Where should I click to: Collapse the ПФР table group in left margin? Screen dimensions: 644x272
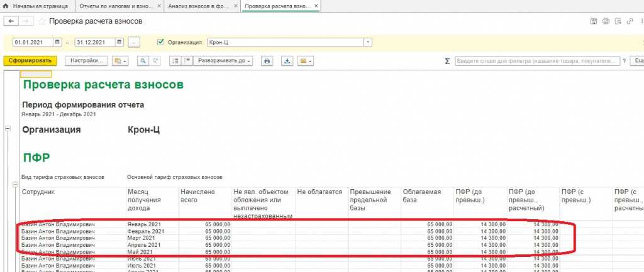[16, 184]
